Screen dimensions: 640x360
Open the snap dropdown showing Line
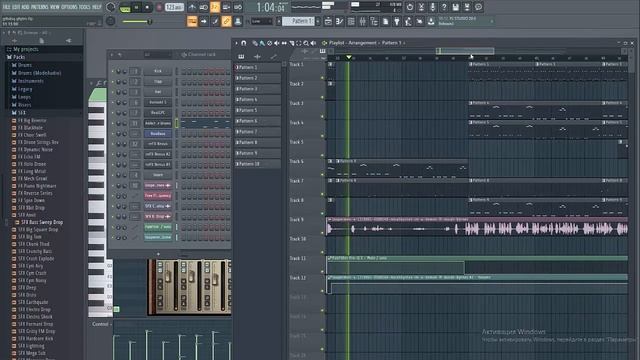click(261, 21)
